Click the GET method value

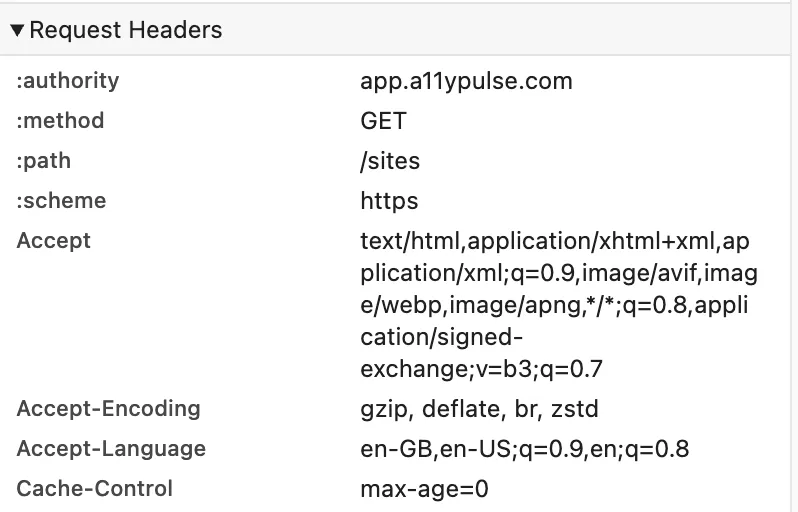pyautogui.click(x=383, y=121)
